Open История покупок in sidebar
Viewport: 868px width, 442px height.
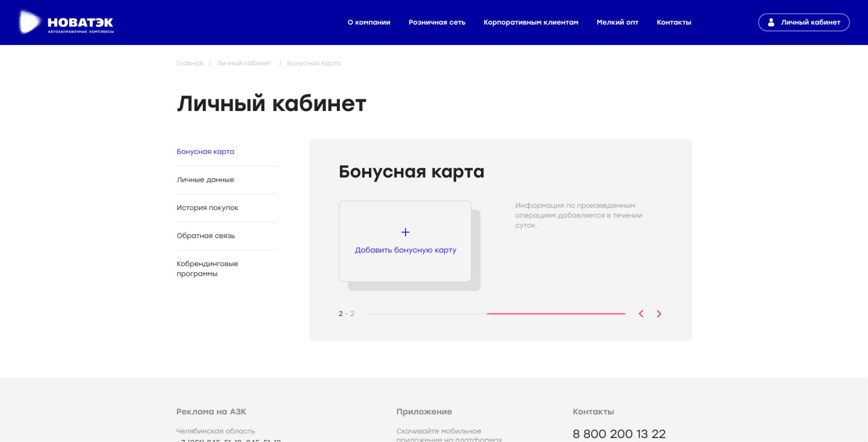click(207, 208)
